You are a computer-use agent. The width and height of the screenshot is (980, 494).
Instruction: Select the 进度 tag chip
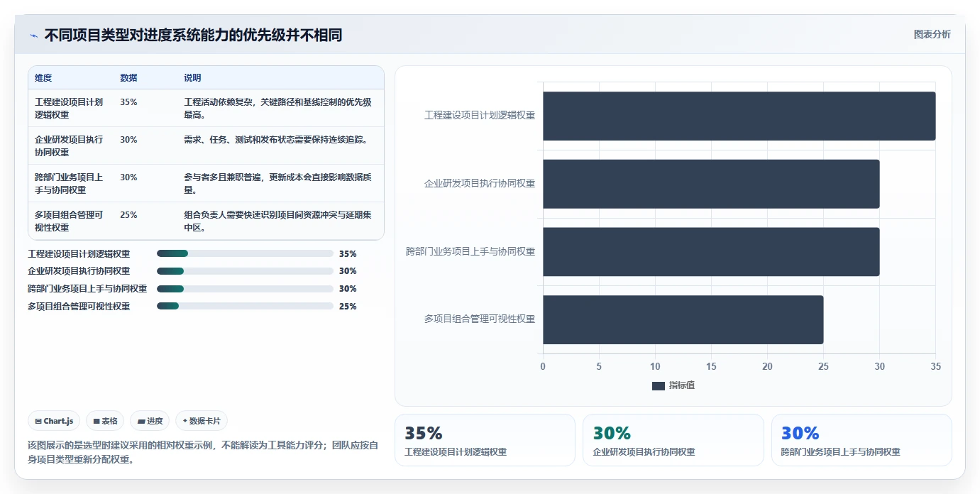150,421
